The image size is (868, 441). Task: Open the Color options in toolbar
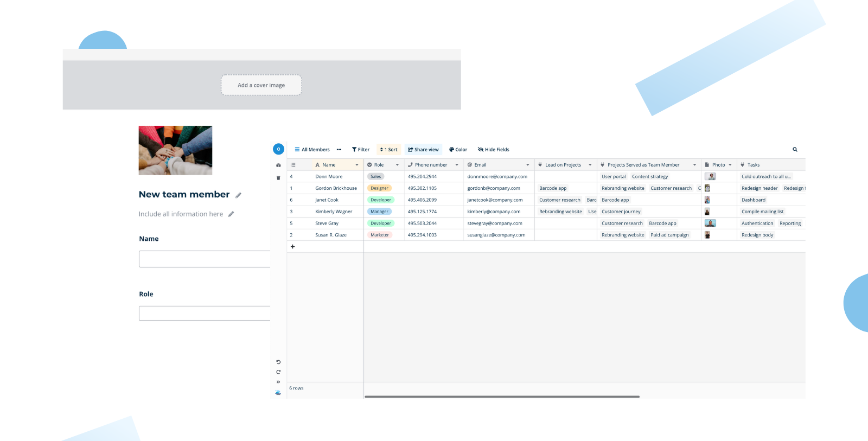point(458,150)
